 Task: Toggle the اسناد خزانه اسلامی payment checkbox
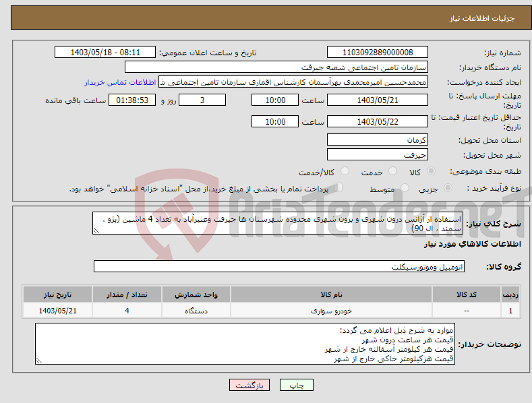click(338, 187)
